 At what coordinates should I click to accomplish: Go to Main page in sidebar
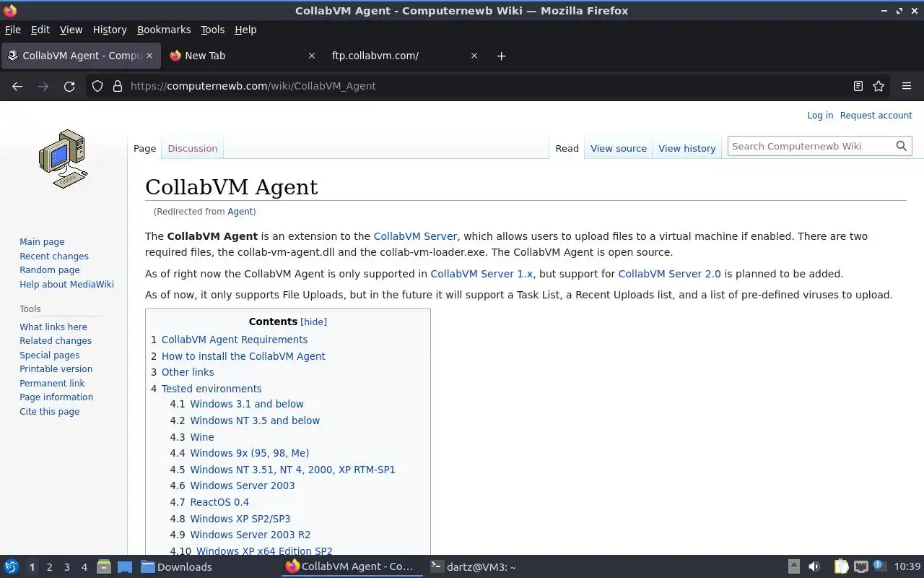coord(42,242)
